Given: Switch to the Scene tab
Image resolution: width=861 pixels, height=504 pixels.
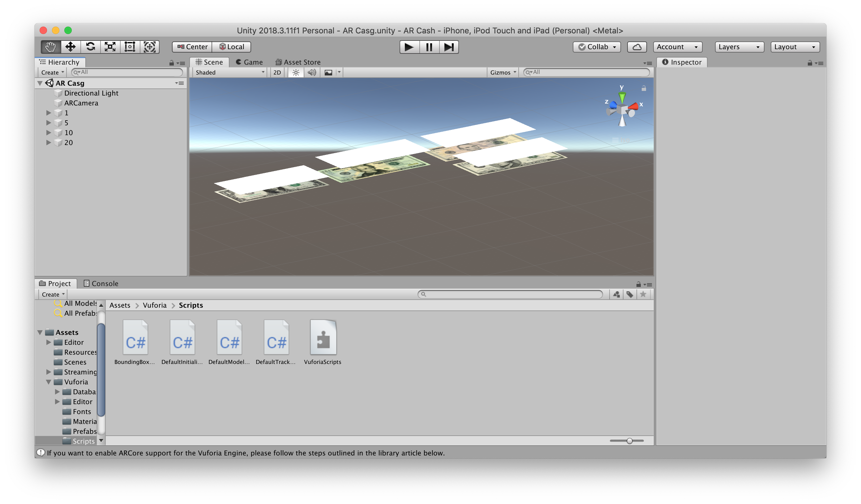Looking at the screenshot, I should coord(209,62).
